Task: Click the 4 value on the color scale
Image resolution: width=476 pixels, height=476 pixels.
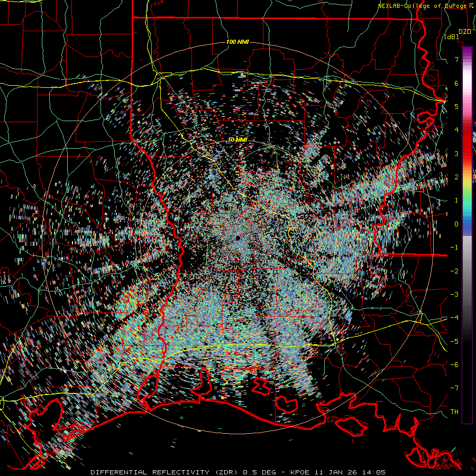Action: point(456,130)
